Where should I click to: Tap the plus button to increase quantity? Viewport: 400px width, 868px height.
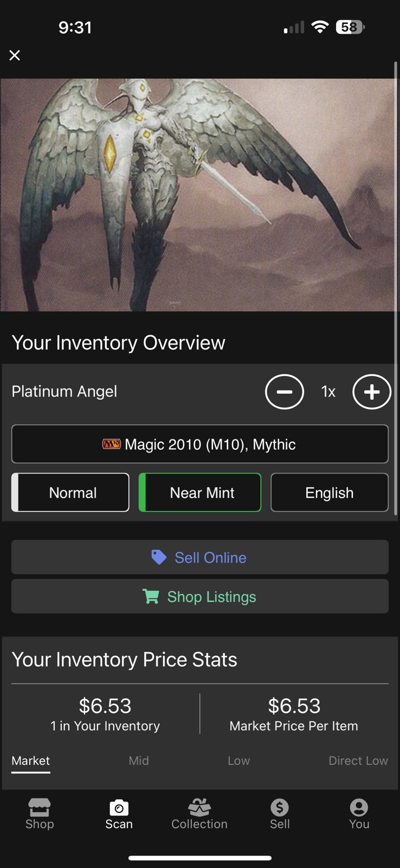pos(372,392)
